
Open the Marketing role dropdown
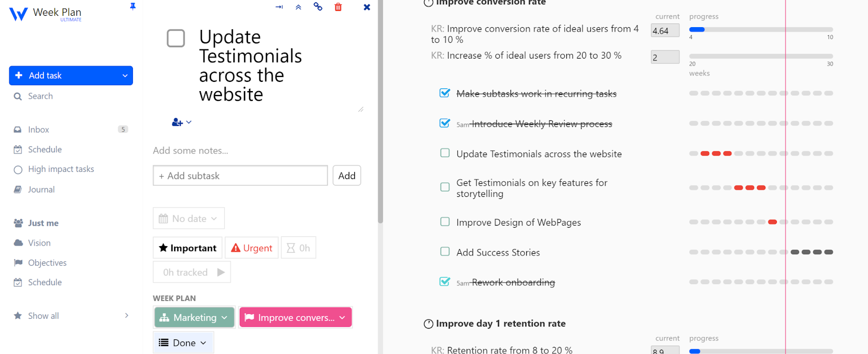tap(194, 318)
